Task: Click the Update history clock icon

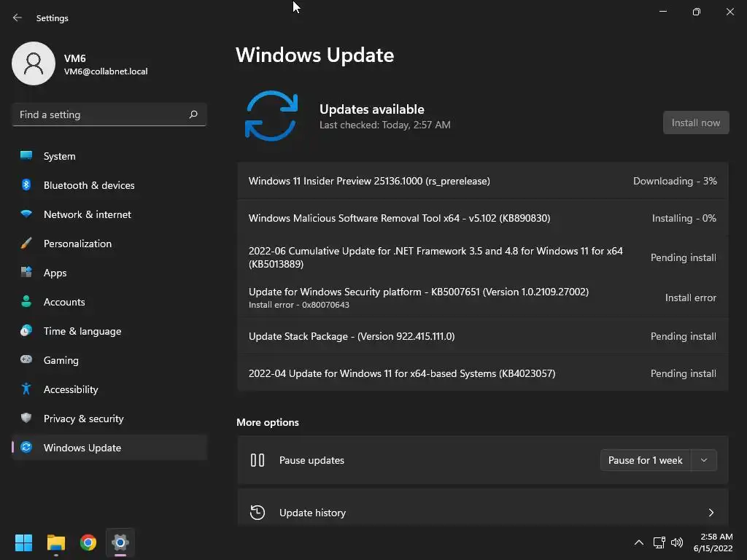Action: point(258,513)
